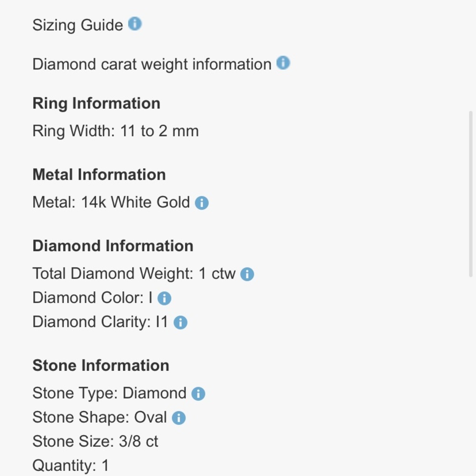
Task: Open the Diamond Color info icon
Action: [x=164, y=297]
